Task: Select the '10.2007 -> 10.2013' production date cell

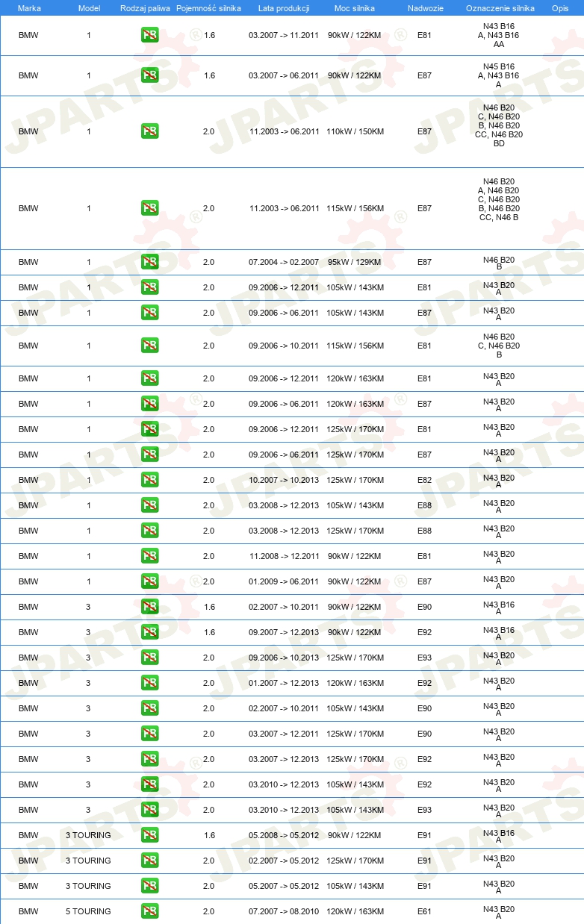Action: pos(284,480)
